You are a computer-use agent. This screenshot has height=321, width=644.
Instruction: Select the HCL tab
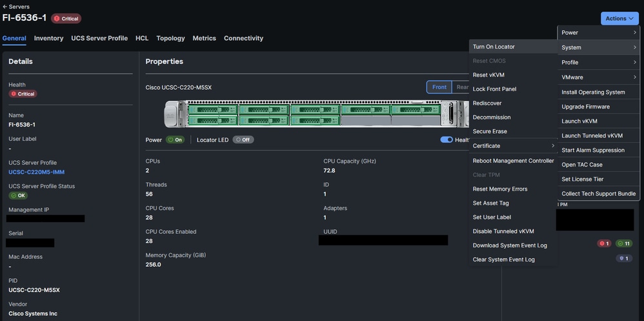coord(142,38)
